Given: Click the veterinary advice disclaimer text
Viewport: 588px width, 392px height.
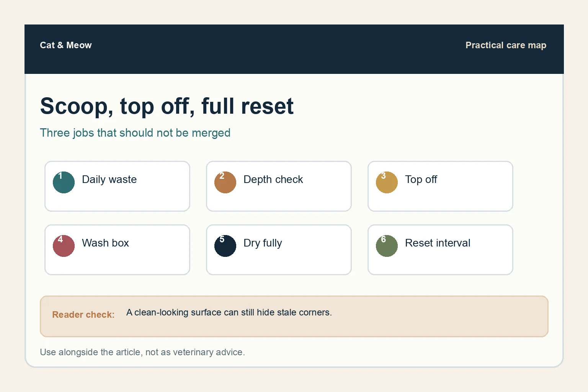Looking at the screenshot, I should [x=142, y=352].
